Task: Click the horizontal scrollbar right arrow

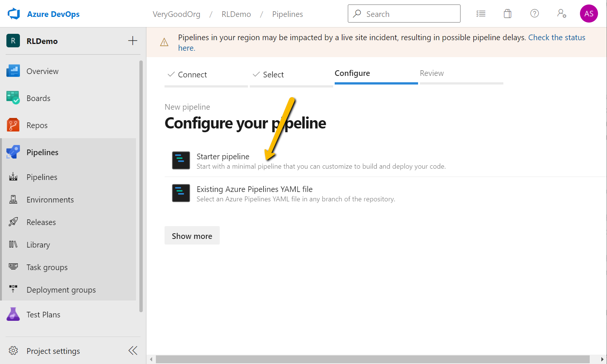Action: [x=602, y=359]
